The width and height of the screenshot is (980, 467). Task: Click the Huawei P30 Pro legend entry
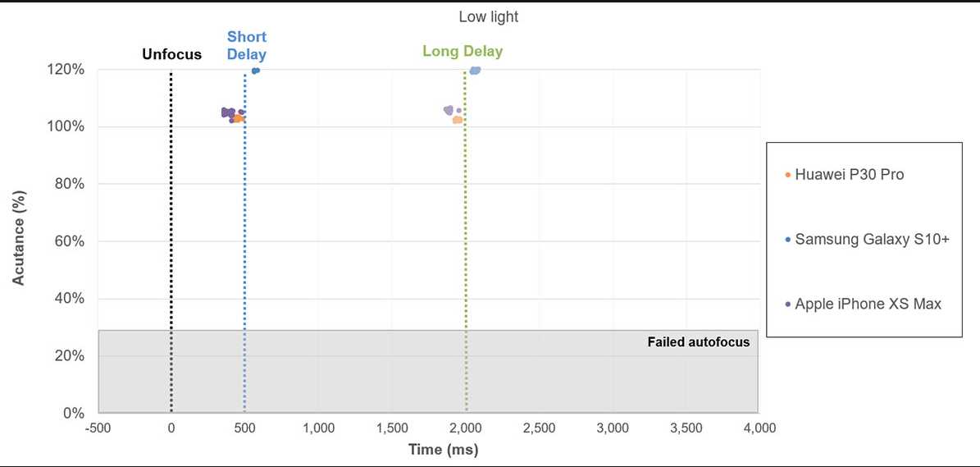tap(845, 175)
